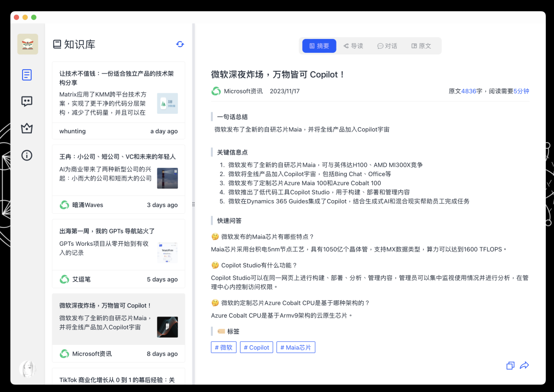Click the share arrow icon

point(524,365)
